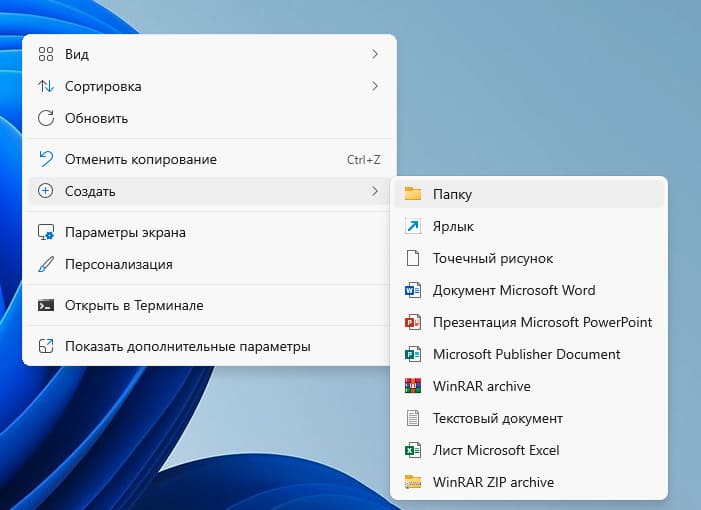
Task: Click the chevron next to Создать
Action: (375, 191)
